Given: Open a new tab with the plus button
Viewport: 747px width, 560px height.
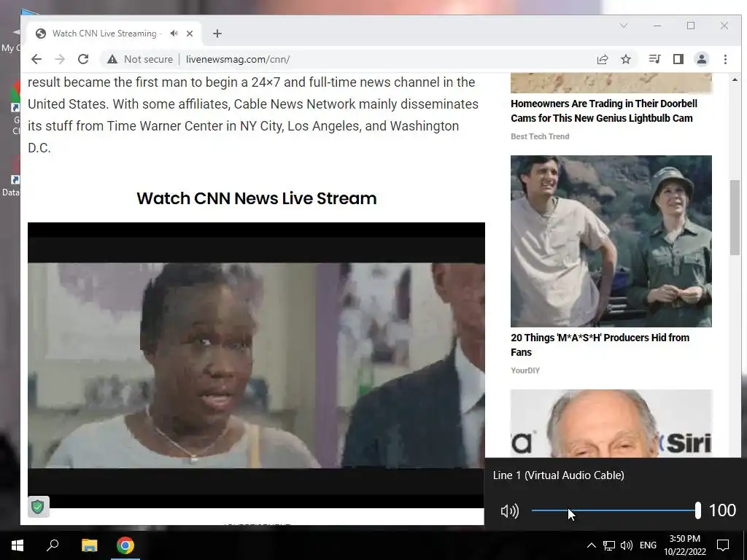Looking at the screenshot, I should click(217, 34).
